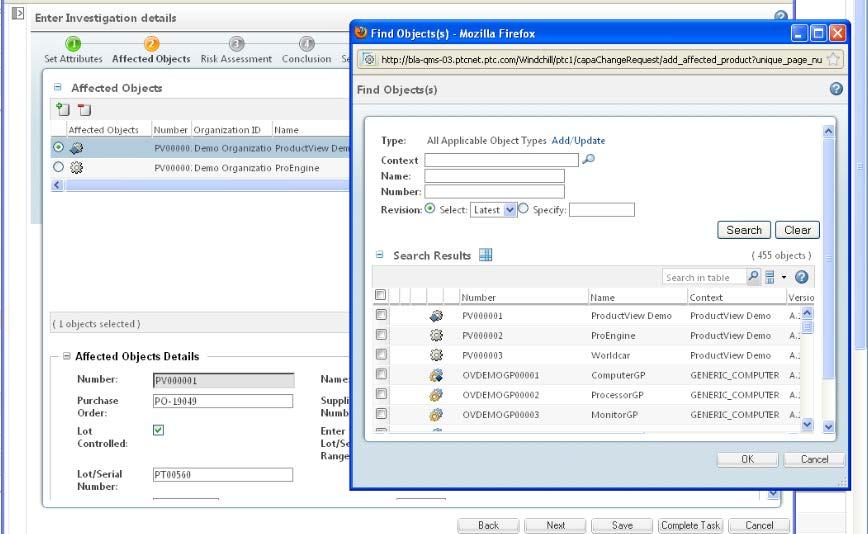Click the Affected Objects table scroll left arrow
868x534 pixels.
(57, 185)
